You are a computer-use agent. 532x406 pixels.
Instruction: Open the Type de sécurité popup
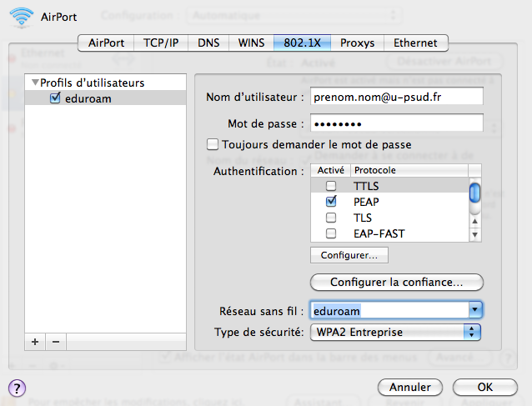pos(395,332)
